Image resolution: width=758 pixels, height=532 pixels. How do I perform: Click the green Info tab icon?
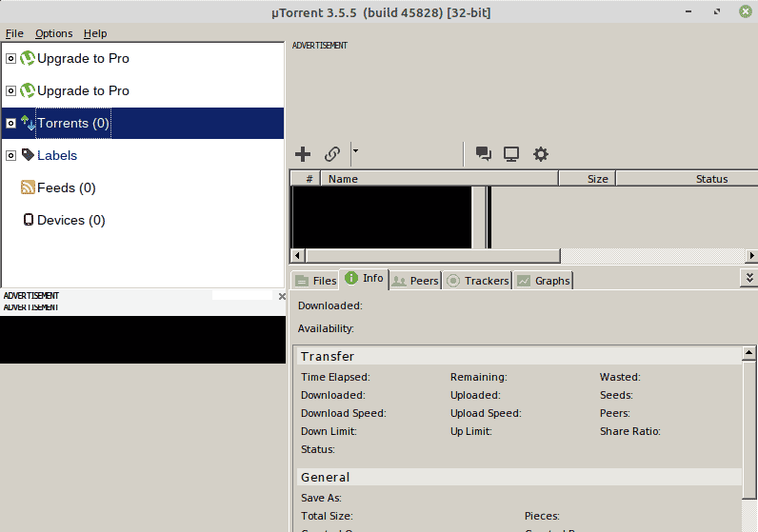tap(351, 278)
